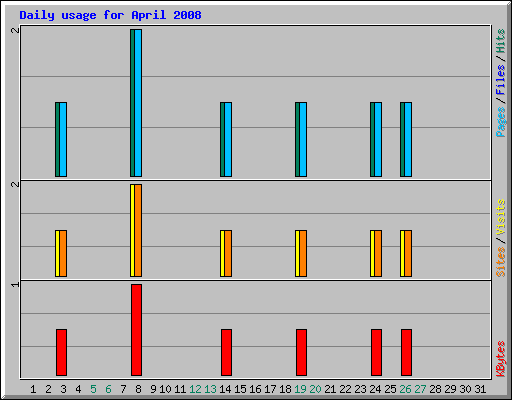Click green day label '20' on the x-axis
This screenshot has width=512, height=400.
pyautogui.click(x=315, y=389)
